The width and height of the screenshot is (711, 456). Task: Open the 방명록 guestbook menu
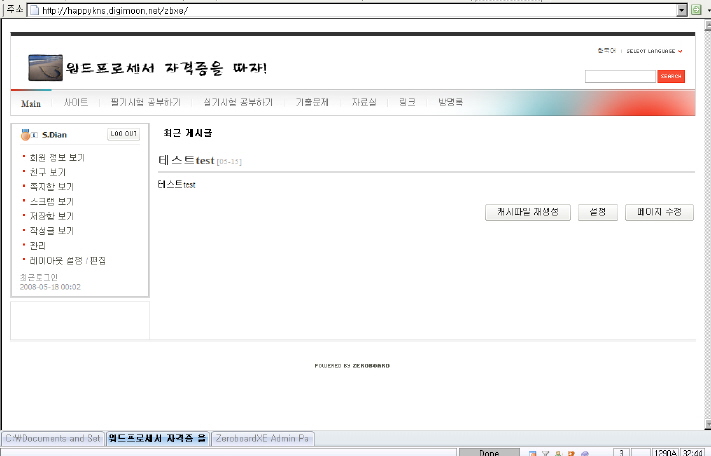click(450, 102)
